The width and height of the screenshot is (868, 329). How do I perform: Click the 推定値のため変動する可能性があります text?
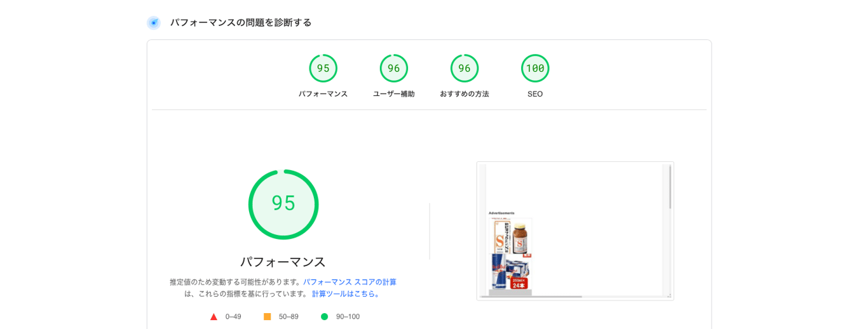pos(236,282)
